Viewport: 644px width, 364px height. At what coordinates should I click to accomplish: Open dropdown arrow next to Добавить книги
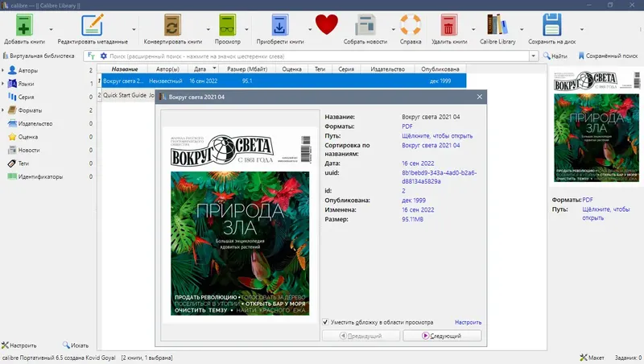(x=51, y=29)
